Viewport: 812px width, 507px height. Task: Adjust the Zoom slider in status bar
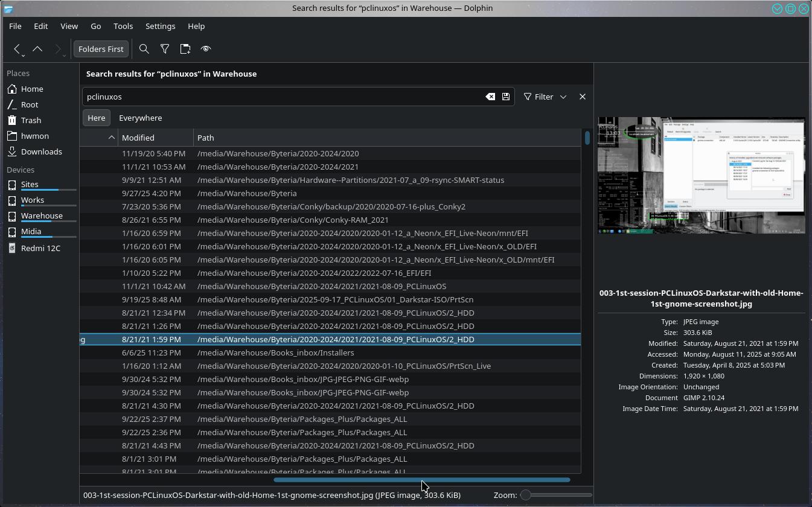526,495
